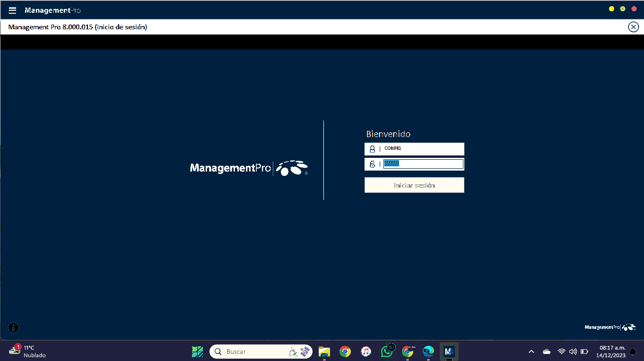Viewport: 644px width, 361px height.
Task: Launch Microsoft Edge from the taskbar
Action: pyautogui.click(x=428, y=352)
